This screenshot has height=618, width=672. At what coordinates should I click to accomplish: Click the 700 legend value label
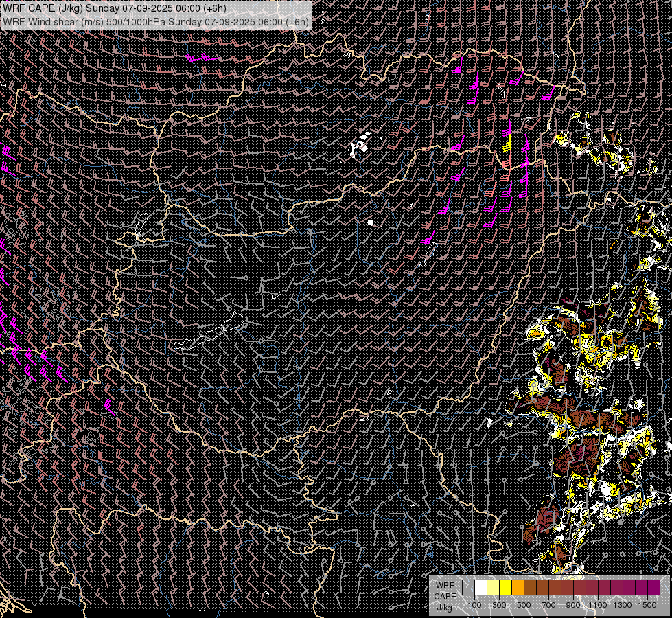548,605
